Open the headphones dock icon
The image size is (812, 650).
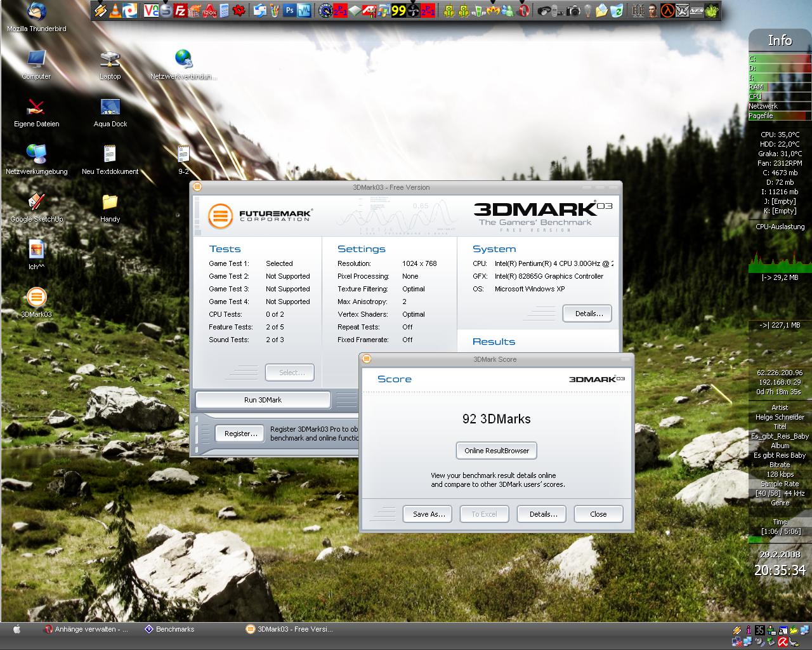tap(544, 10)
